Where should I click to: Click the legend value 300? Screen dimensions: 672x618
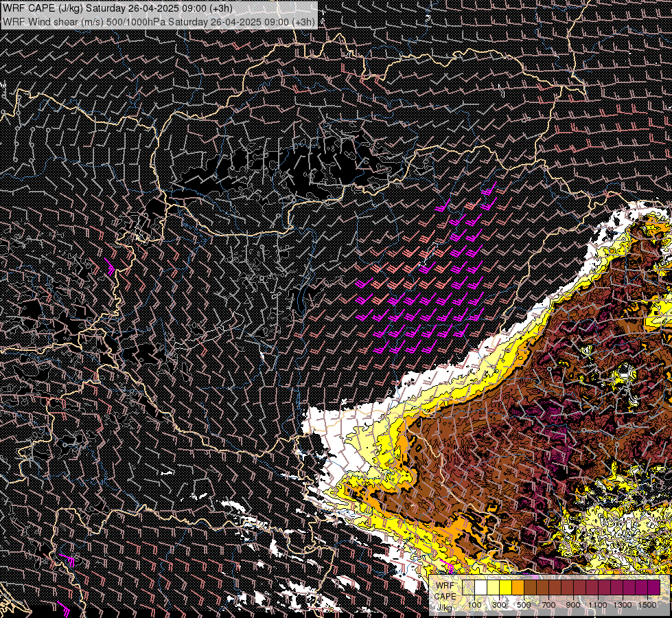click(499, 605)
